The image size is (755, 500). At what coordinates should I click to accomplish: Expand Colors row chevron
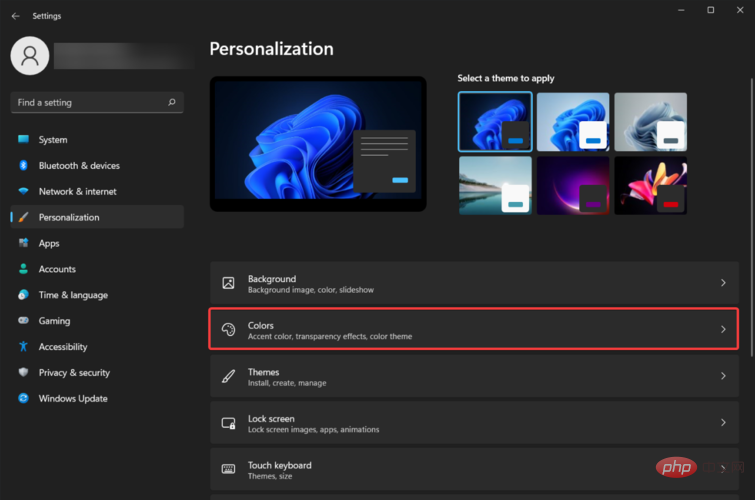click(723, 329)
